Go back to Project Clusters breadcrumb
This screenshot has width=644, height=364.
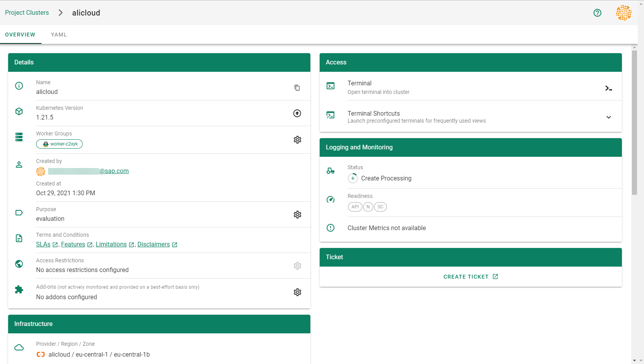click(27, 13)
